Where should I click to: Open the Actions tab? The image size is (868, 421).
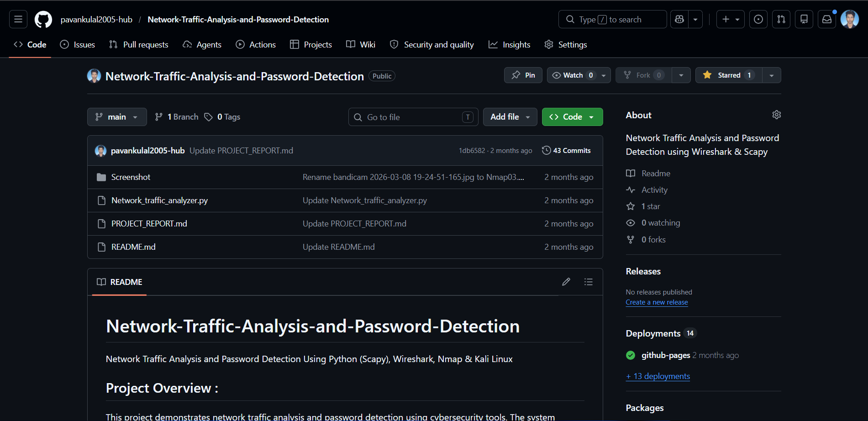[256, 45]
